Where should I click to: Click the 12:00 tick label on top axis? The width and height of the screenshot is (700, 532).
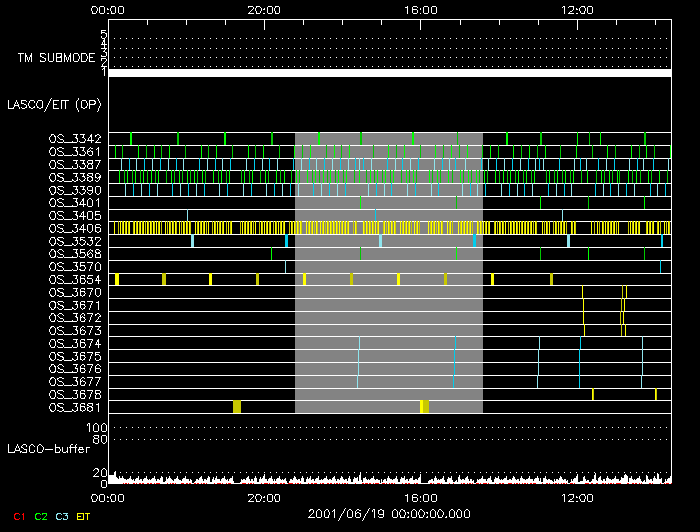tap(577, 9)
